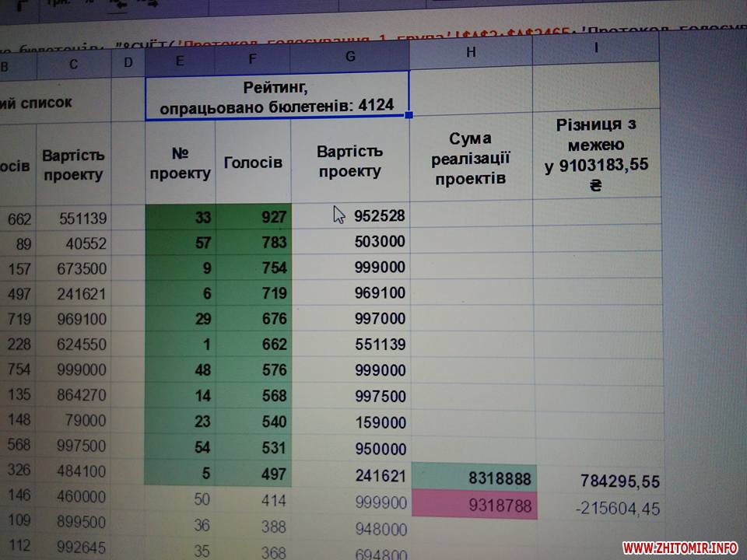Click 'Вартість проекту' header in column G

(x=349, y=161)
